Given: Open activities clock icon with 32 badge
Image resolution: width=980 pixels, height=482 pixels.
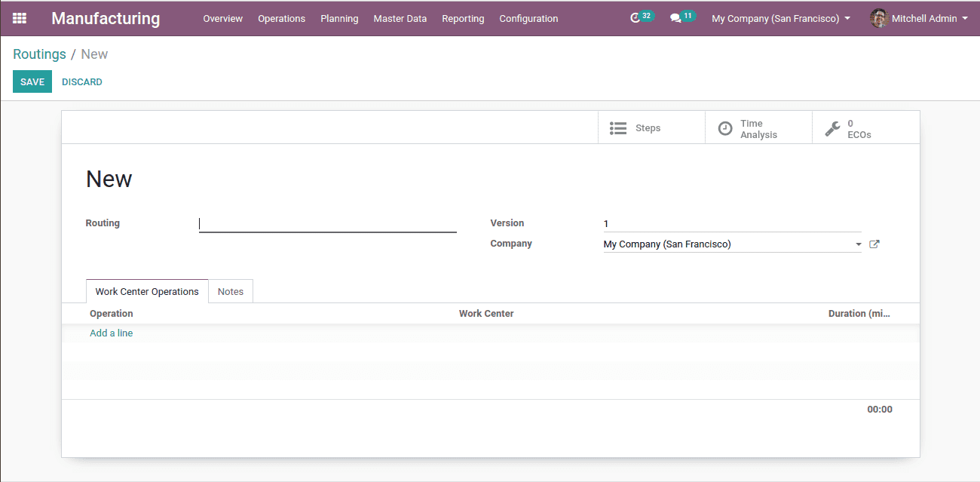Looking at the screenshot, I should pos(642,17).
